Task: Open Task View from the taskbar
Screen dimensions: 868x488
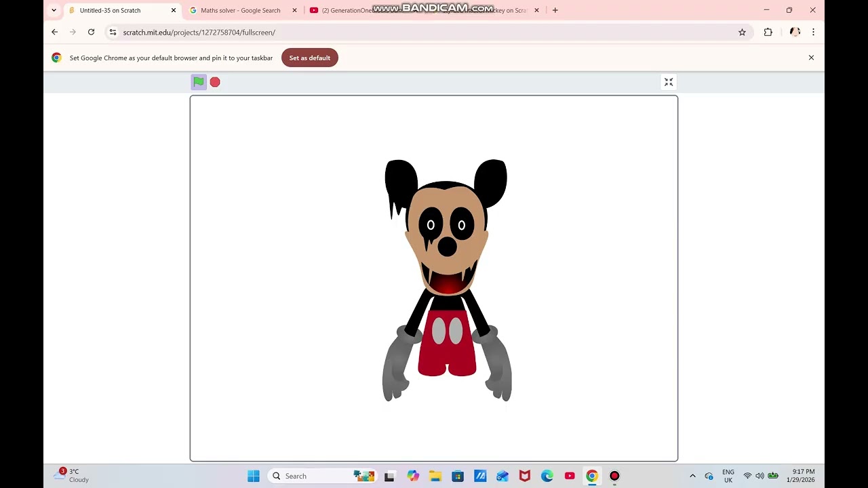Action: pos(389,476)
